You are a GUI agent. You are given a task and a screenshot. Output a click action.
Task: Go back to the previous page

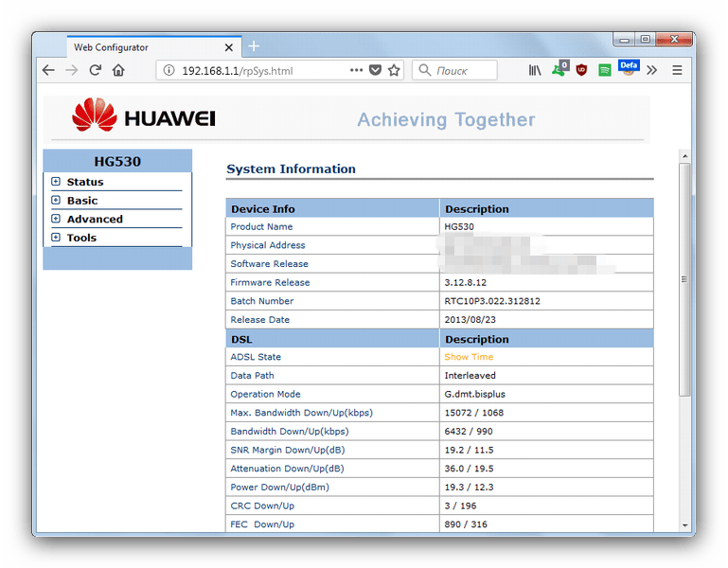(x=48, y=70)
